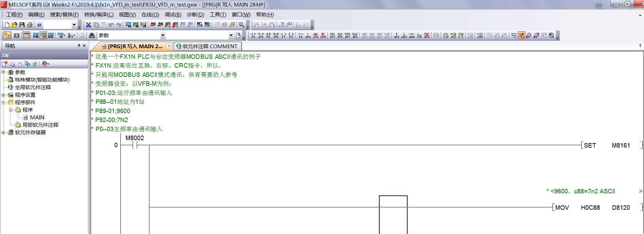Click the Cut scissors icon
The width and height of the screenshot is (644, 234).
coord(88,25)
